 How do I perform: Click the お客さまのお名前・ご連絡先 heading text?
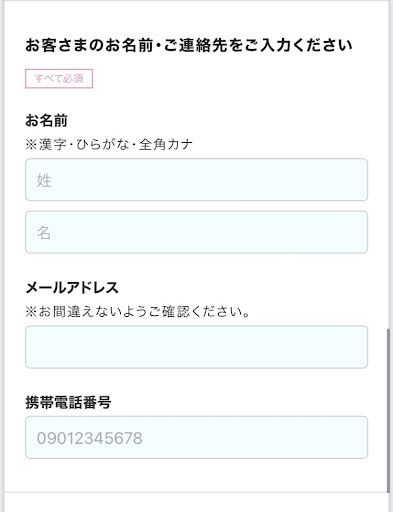(x=189, y=45)
